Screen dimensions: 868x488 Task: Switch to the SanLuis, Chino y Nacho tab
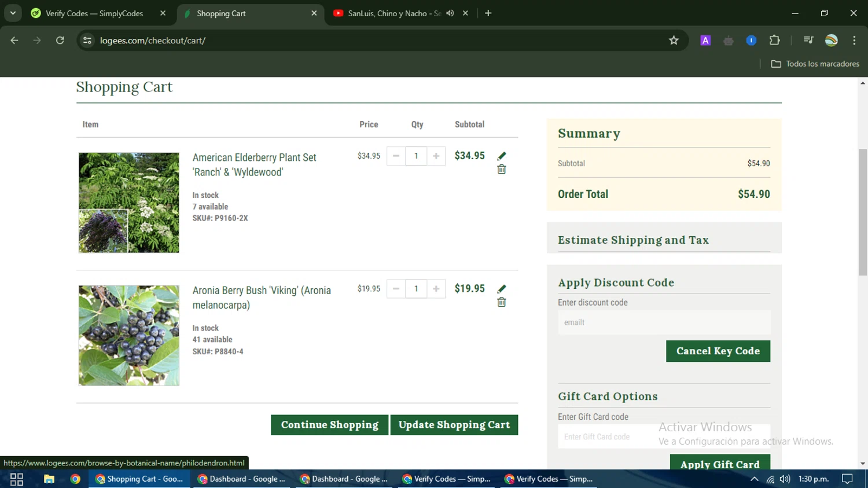point(394,13)
